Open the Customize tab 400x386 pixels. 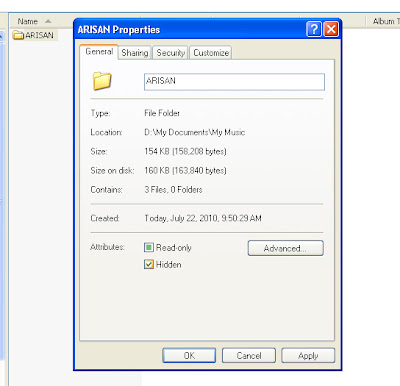(x=211, y=53)
